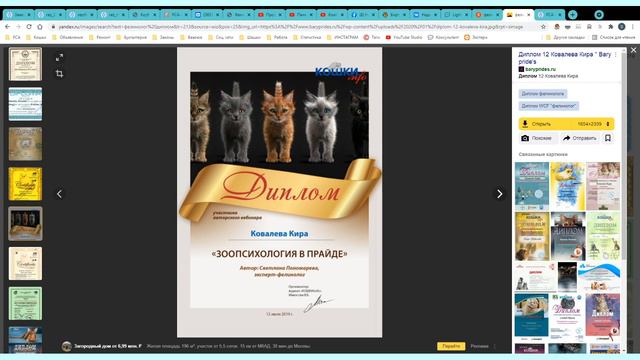Select the first thumbnail in the left strip
The image size is (640, 360).
(x=25, y=64)
